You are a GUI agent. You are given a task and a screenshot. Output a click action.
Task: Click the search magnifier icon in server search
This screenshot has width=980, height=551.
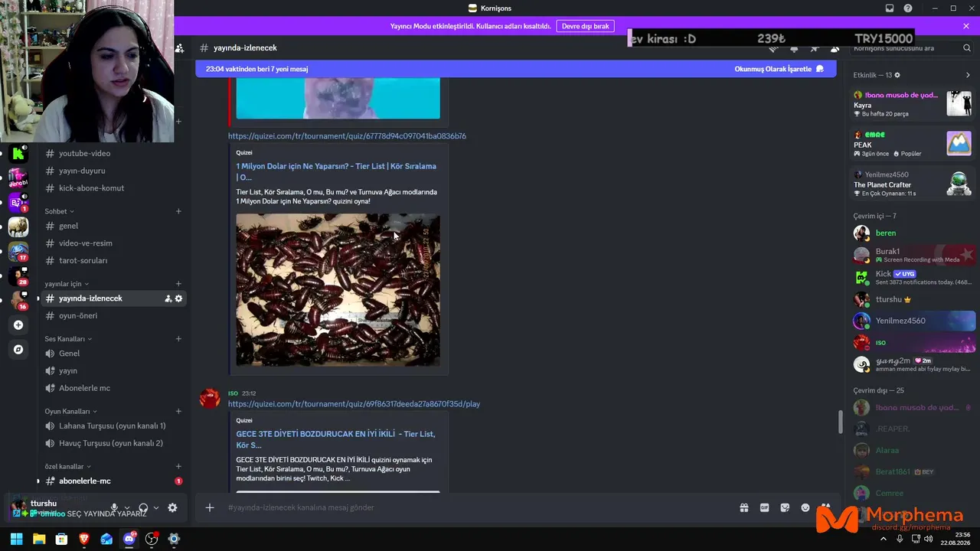(967, 48)
